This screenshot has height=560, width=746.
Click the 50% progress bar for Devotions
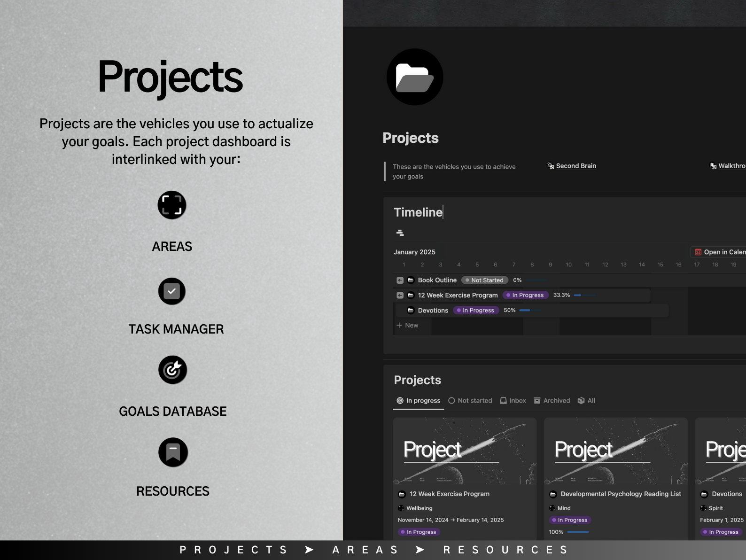point(530,310)
